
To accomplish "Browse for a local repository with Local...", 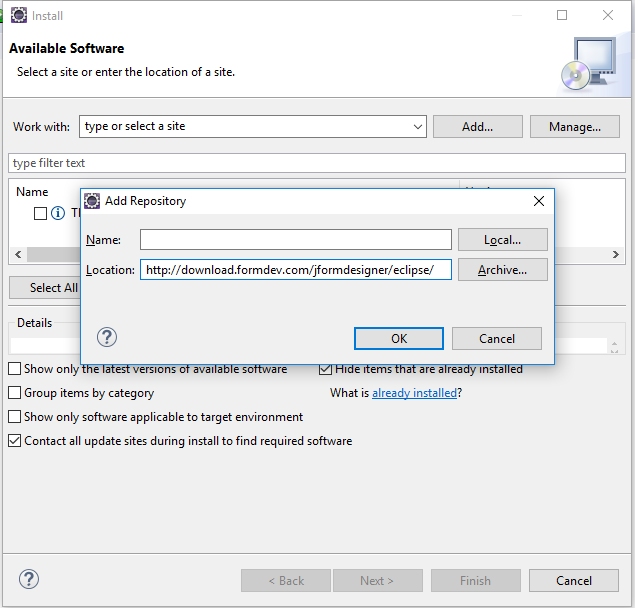I will coord(502,240).
